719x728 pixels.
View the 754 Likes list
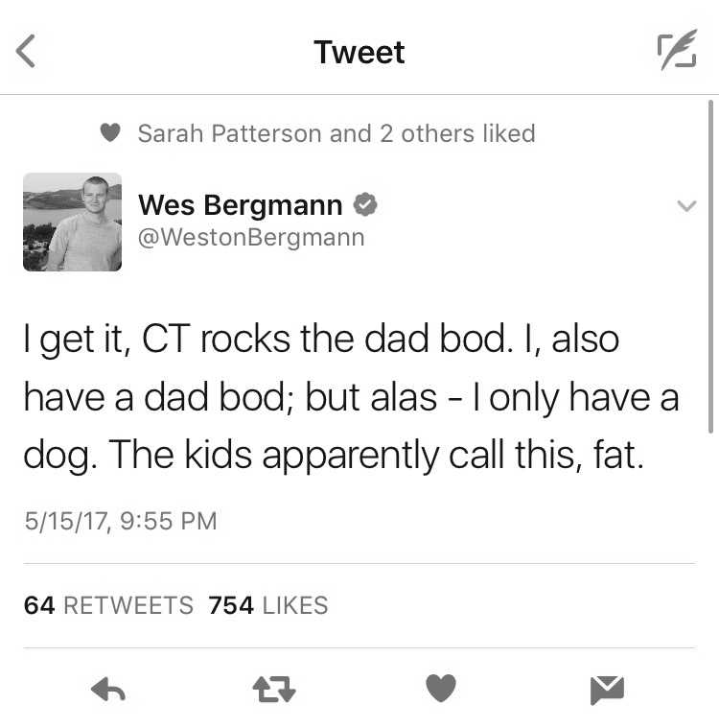coord(268,605)
